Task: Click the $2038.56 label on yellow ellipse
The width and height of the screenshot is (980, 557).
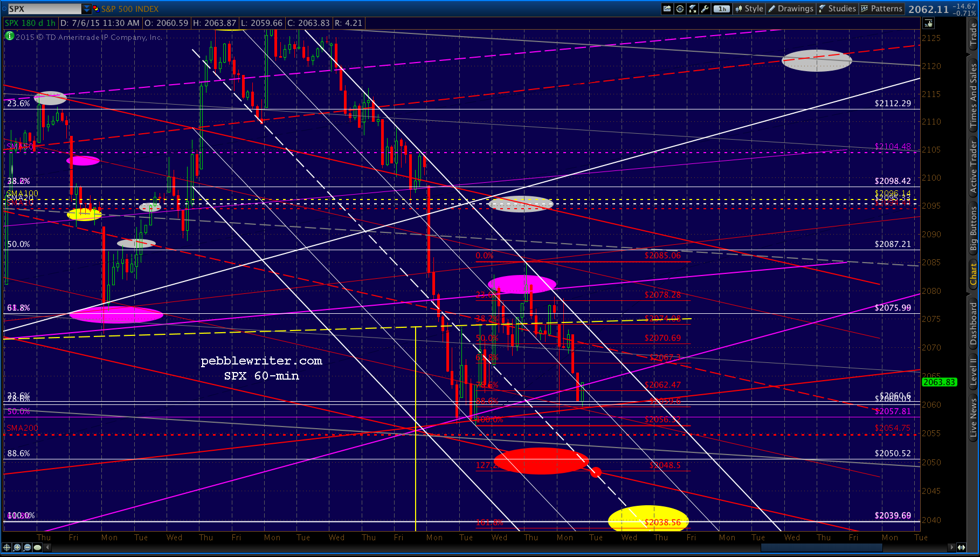Action: [x=662, y=522]
